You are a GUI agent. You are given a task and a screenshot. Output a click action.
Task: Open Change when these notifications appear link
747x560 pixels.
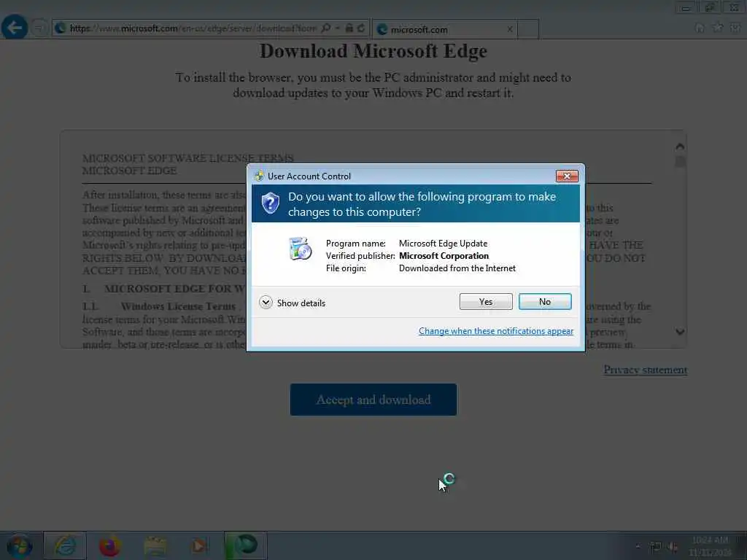pyautogui.click(x=495, y=331)
